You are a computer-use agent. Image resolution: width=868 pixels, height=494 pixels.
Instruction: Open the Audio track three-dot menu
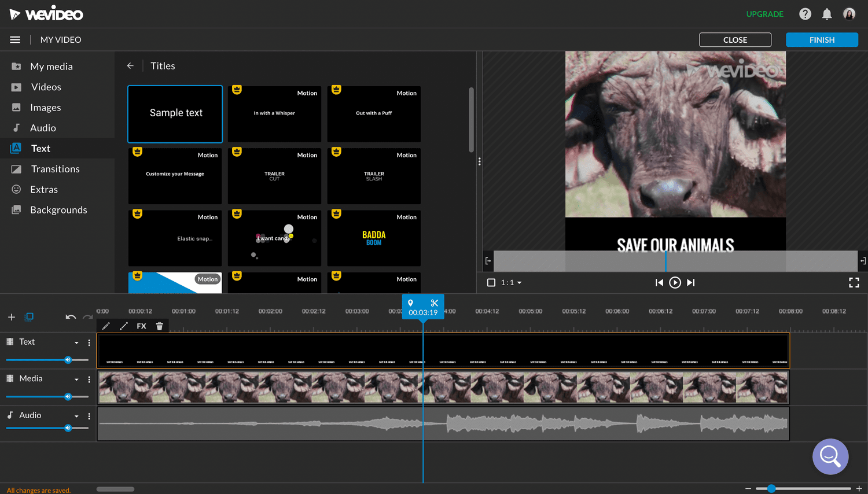tap(89, 416)
